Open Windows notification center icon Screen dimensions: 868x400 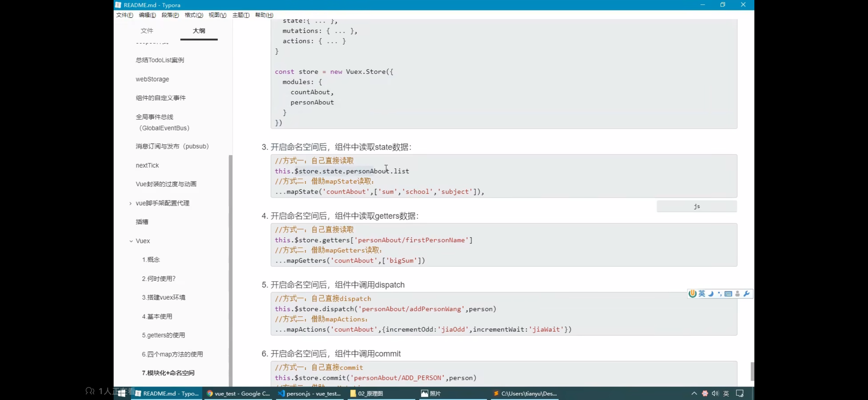coord(739,393)
